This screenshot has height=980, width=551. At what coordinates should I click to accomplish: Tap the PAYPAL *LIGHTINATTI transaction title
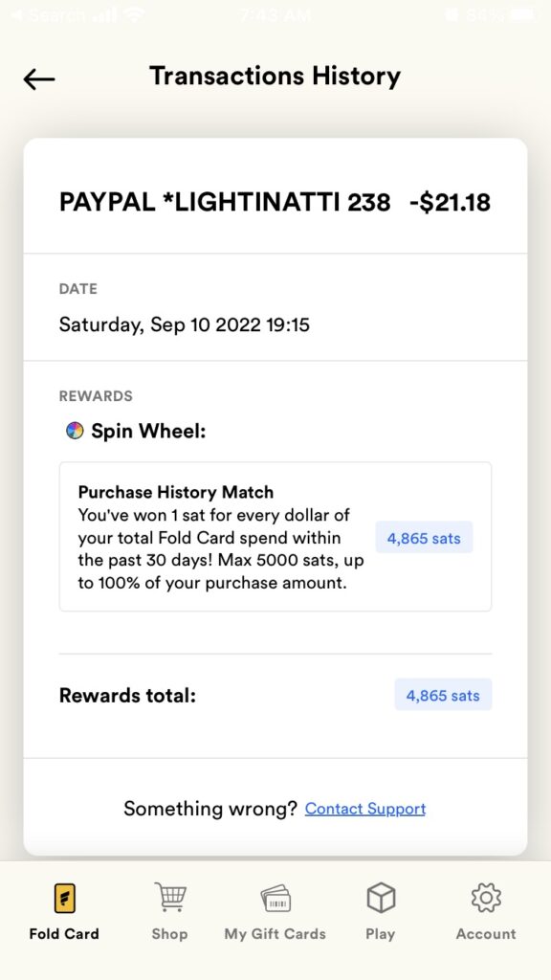pos(225,203)
